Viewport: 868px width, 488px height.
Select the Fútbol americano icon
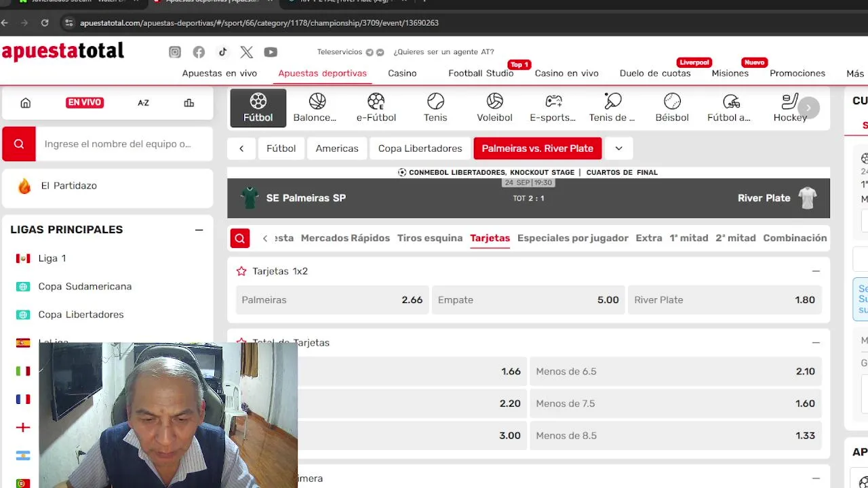(729, 108)
